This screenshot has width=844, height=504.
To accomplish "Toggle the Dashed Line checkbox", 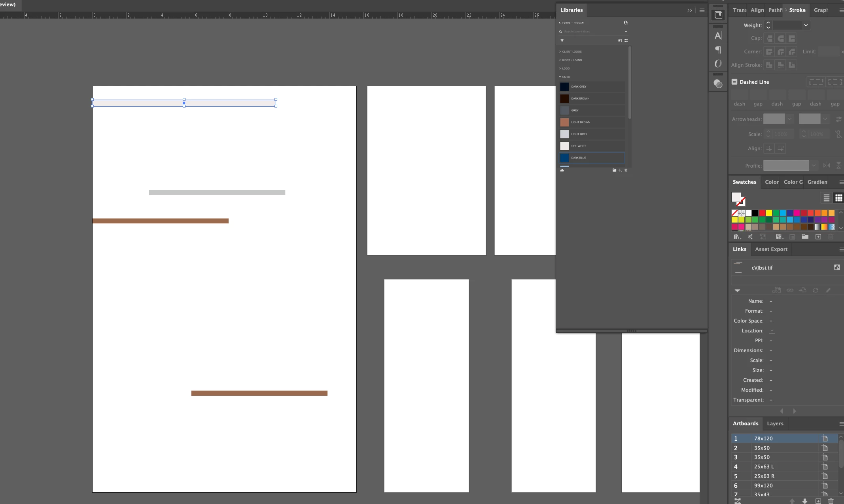I will tap(734, 82).
